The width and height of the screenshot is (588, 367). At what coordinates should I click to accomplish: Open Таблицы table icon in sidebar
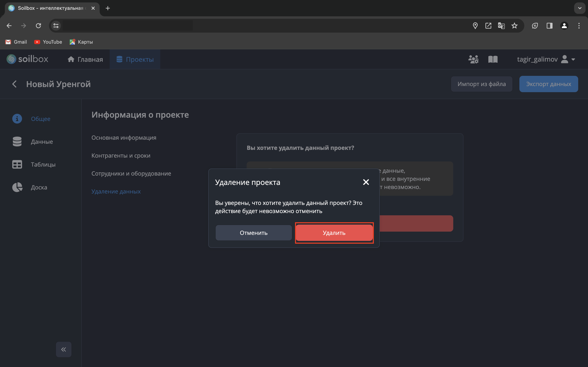click(17, 164)
